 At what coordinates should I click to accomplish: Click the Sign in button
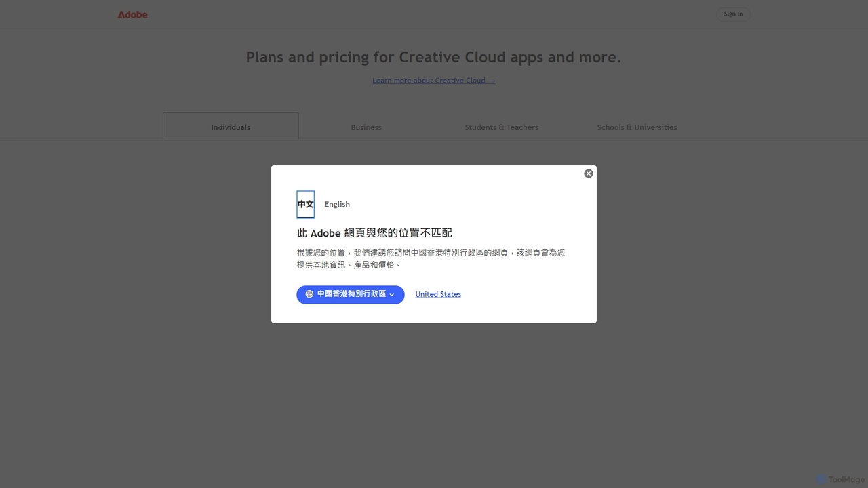click(733, 14)
